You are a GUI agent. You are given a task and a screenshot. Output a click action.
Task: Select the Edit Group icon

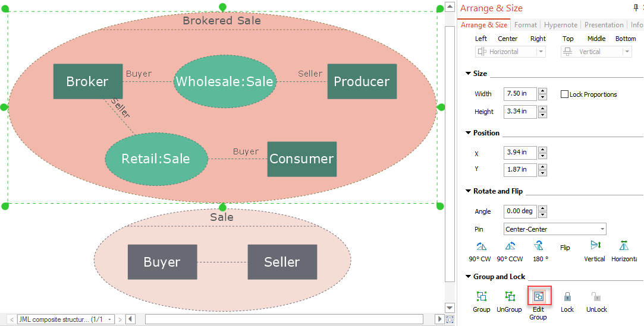[538, 296]
